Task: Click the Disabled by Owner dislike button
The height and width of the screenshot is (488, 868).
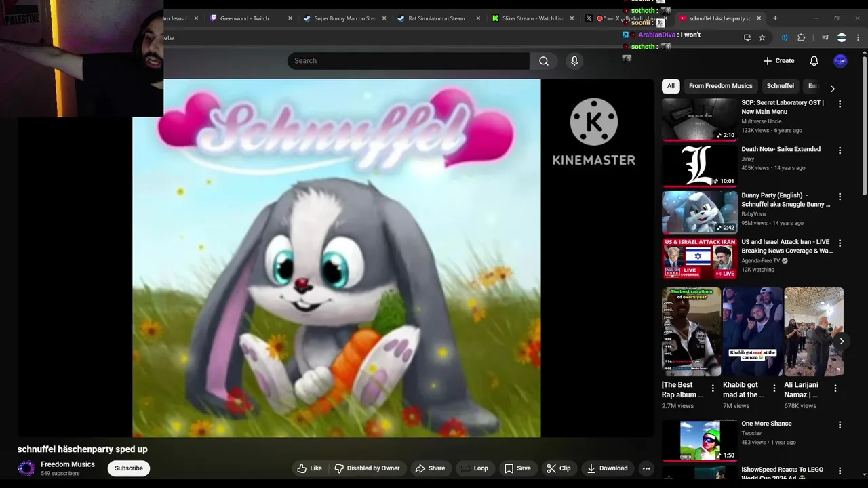Action: point(367,468)
